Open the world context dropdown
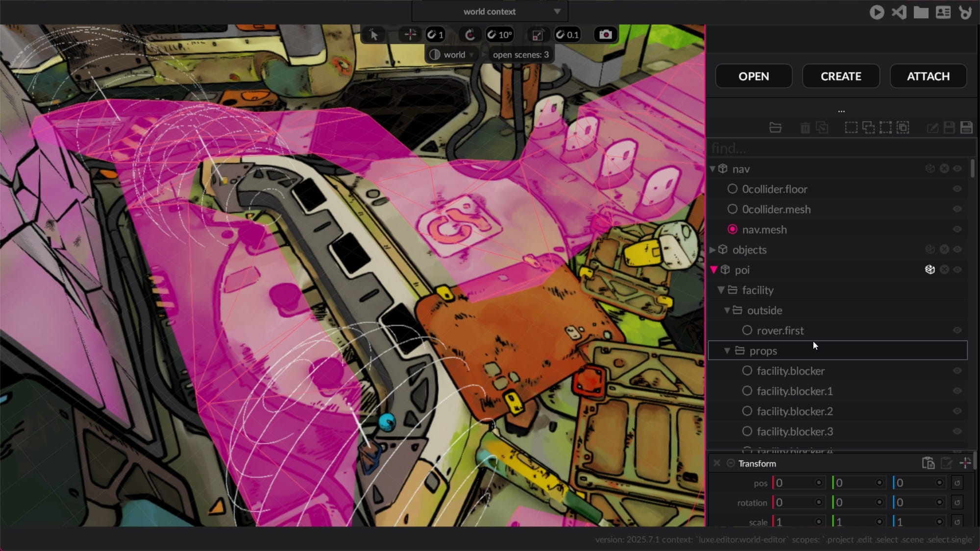Viewport: 980px width, 551px height. point(490,12)
